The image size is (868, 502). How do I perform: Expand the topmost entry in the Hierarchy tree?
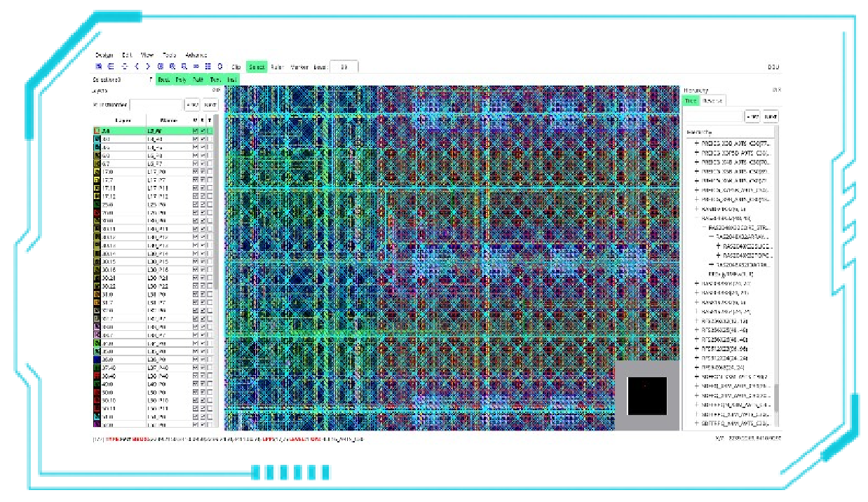point(697,143)
